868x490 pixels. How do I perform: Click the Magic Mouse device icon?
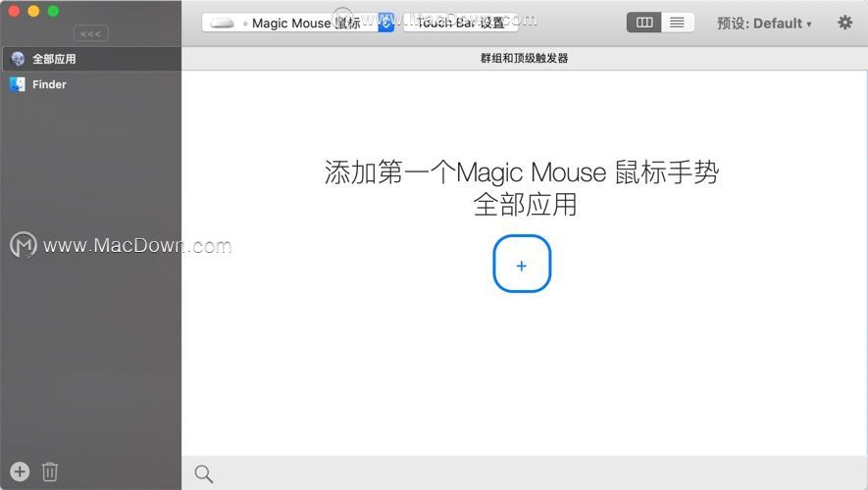pos(223,24)
